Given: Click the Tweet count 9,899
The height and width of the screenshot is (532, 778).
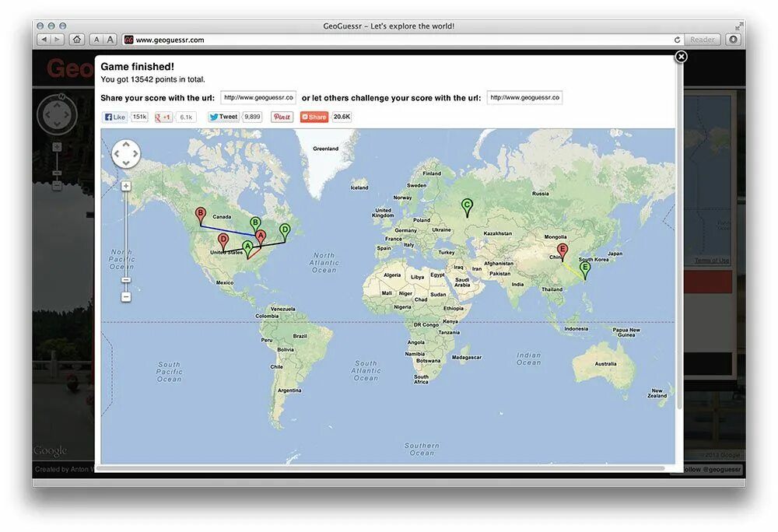Looking at the screenshot, I should 252,117.
